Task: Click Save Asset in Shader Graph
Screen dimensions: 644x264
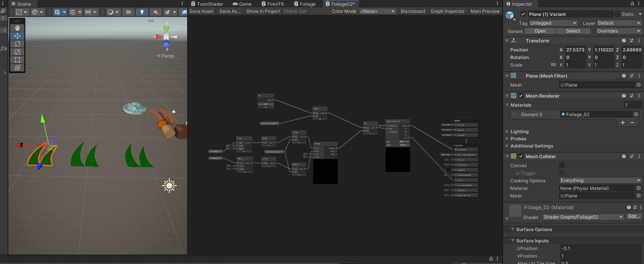Action: [202, 11]
